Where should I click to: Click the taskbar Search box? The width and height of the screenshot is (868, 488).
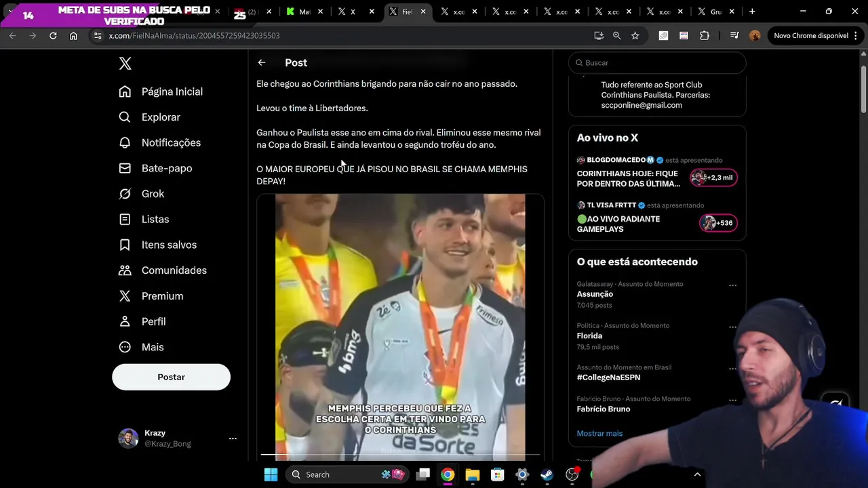coord(347,474)
